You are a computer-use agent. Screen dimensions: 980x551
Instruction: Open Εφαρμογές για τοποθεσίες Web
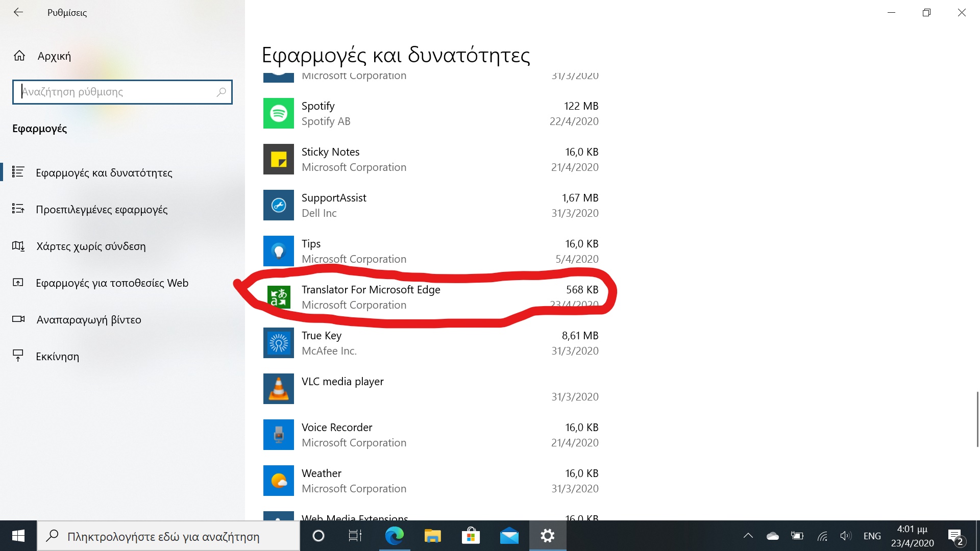[x=112, y=283]
